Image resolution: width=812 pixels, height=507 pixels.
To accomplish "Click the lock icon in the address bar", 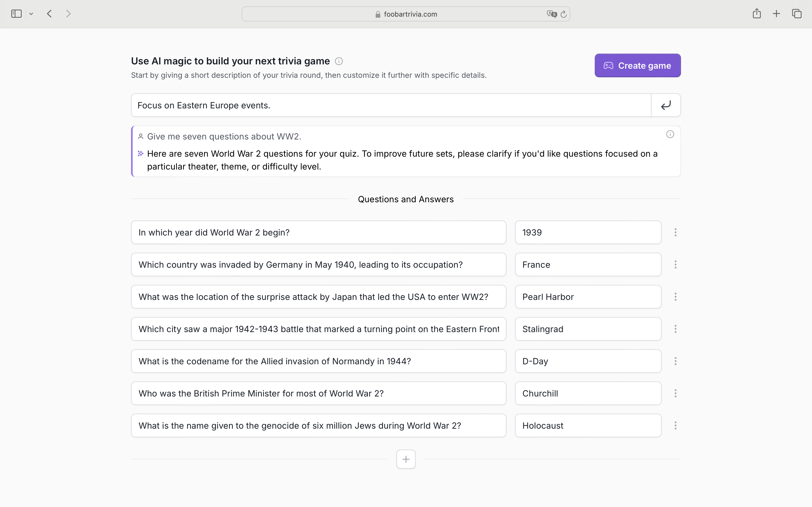I will [378, 14].
